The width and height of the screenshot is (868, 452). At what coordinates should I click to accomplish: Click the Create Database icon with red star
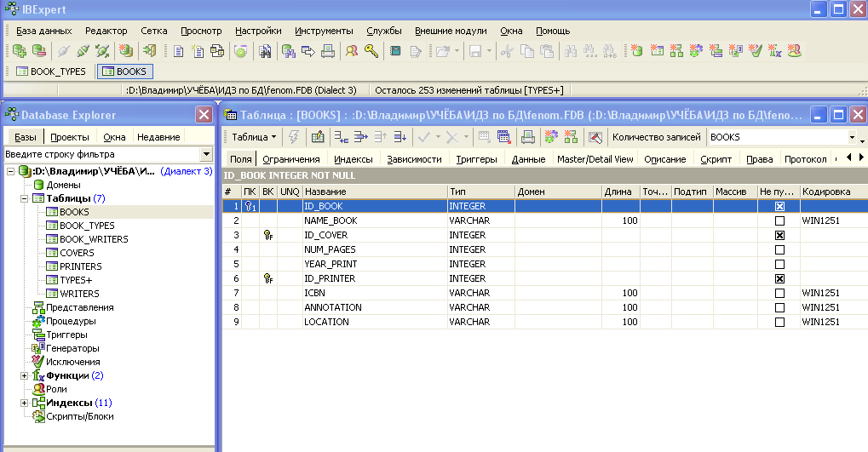pyautogui.click(x=126, y=51)
